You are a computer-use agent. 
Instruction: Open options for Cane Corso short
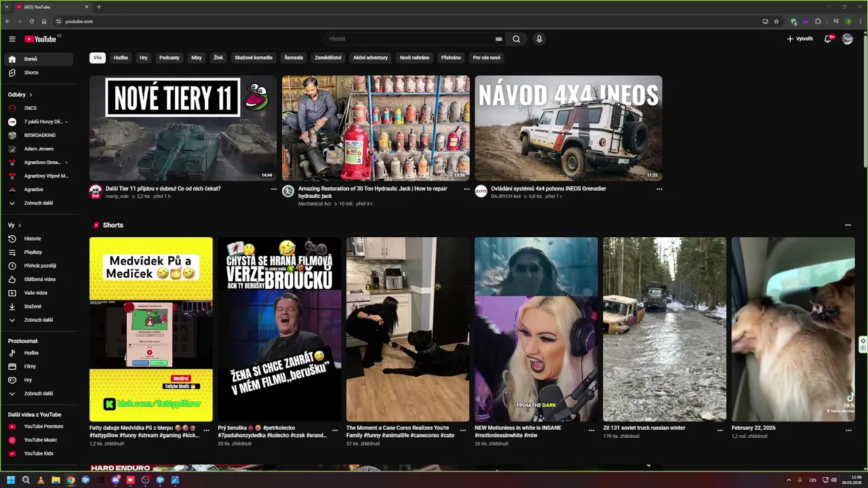tap(463, 430)
